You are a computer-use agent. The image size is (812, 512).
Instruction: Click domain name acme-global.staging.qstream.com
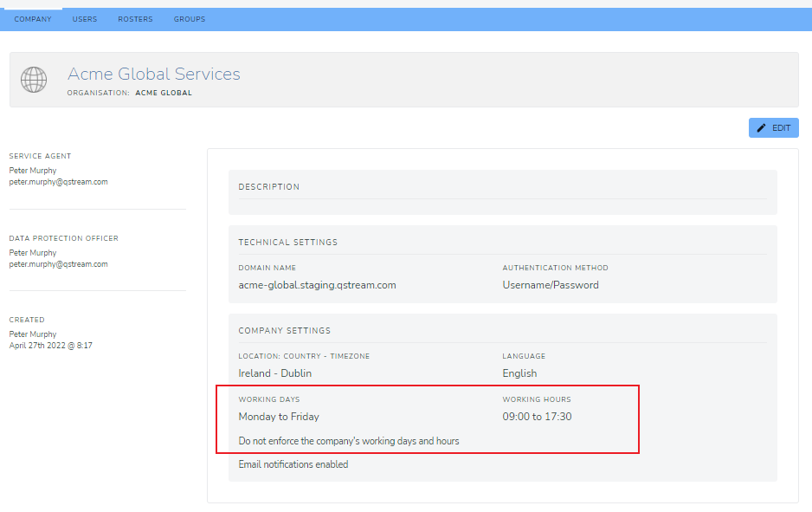coord(317,285)
